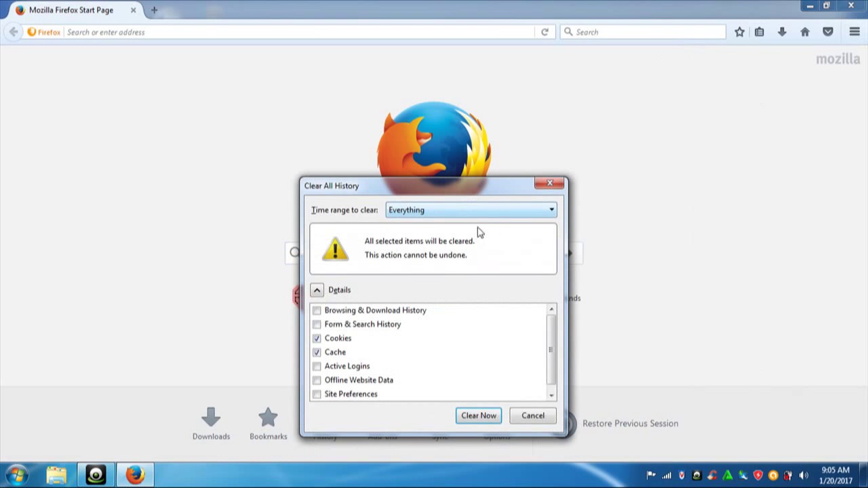This screenshot has width=868, height=488.
Task: Open the Firefox hamburger menu
Action: coord(854,32)
